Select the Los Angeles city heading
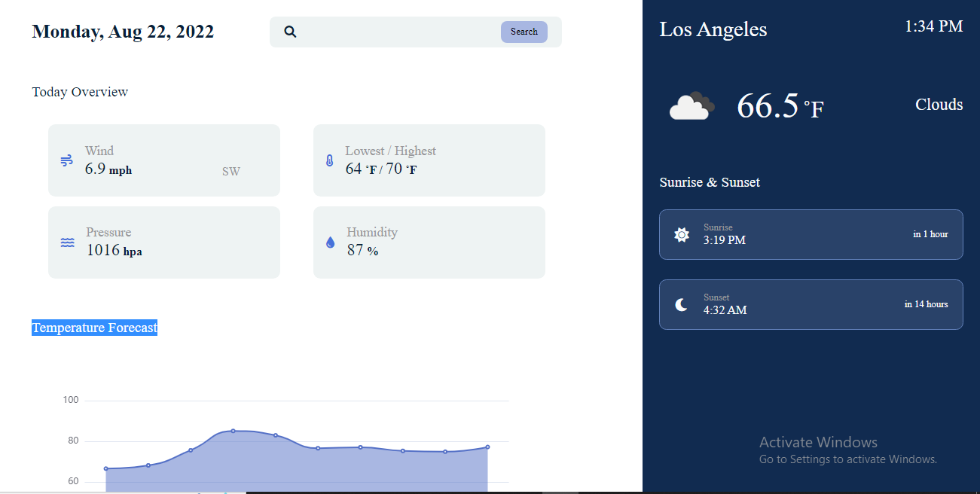This screenshot has width=980, height=494. pos(713,29)
